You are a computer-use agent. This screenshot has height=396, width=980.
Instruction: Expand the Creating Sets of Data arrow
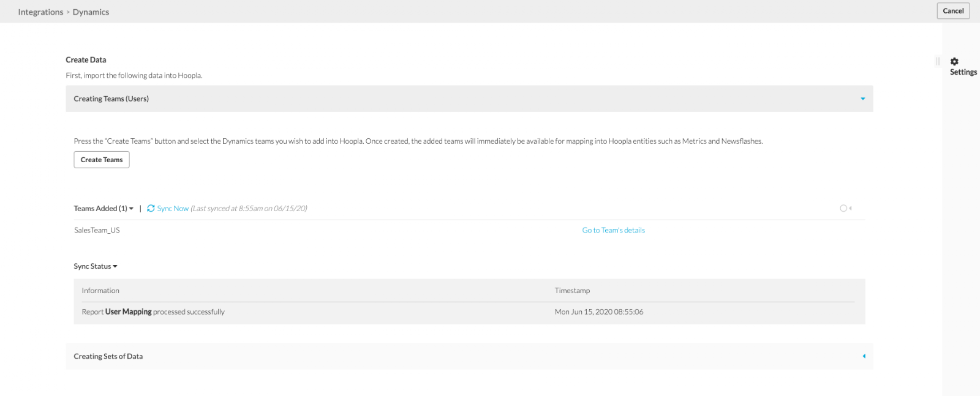(864, 356)
